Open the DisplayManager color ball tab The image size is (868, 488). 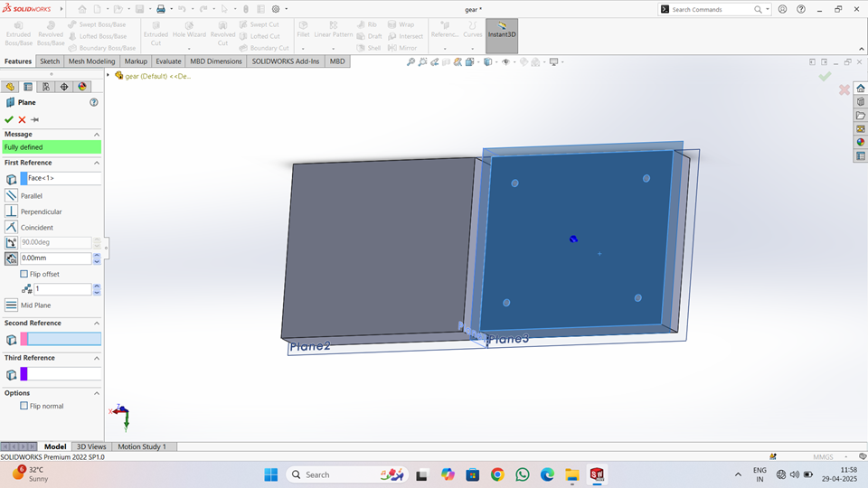tap(82, 87)
